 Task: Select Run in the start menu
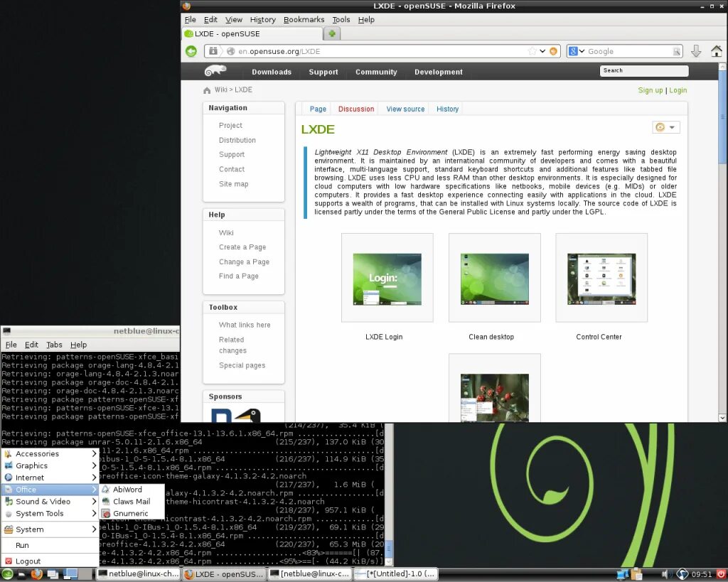point(50,545)
